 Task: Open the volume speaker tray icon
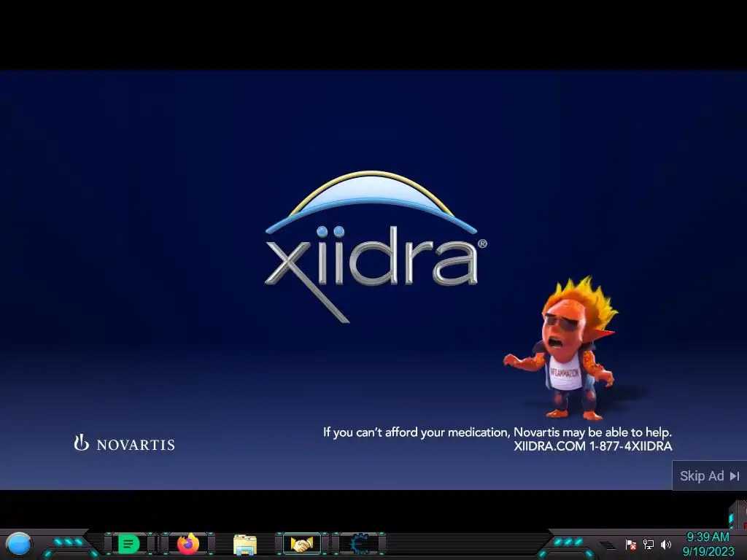666,544
